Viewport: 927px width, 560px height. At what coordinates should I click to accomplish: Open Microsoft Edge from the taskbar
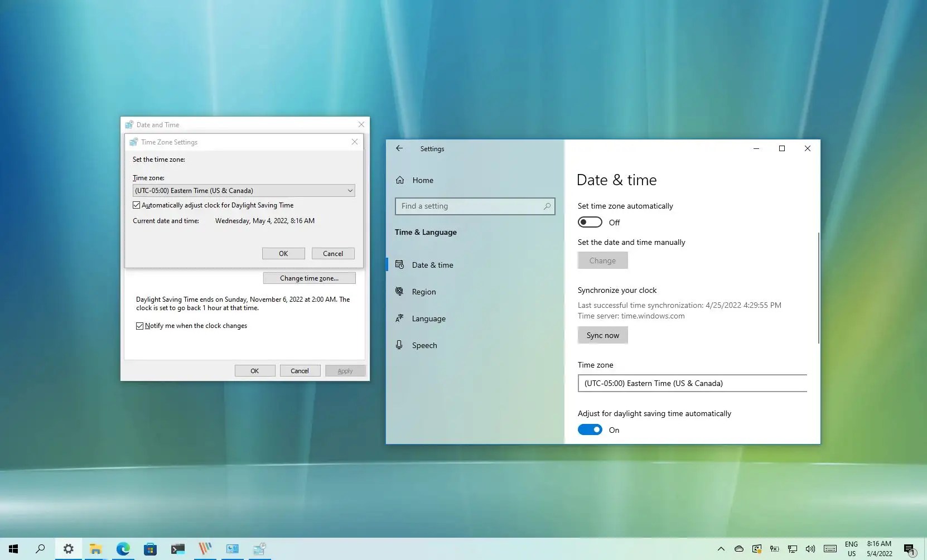point(123,549)
